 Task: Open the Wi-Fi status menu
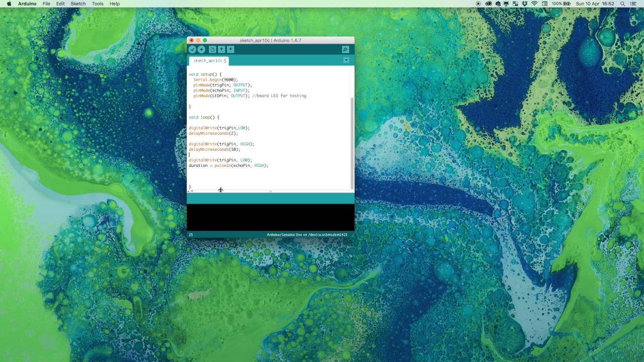coord(534,4)
